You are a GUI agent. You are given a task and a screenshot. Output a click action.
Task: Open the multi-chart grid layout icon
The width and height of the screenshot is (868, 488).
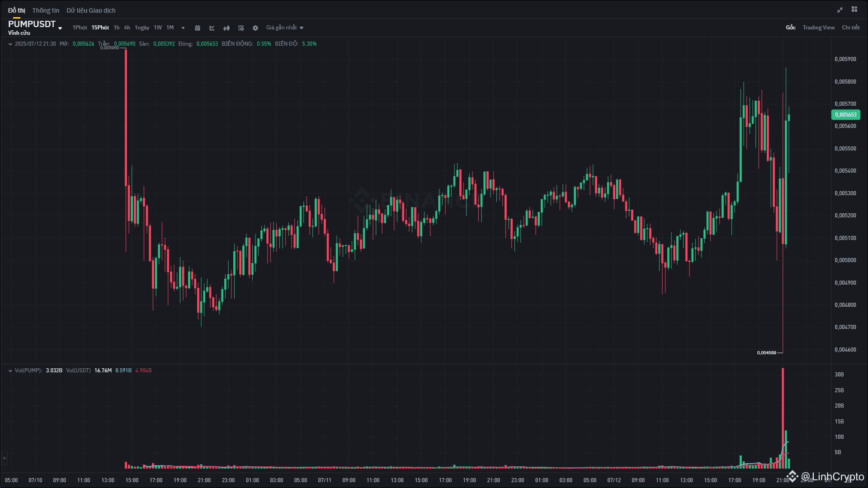pos(854,9)
